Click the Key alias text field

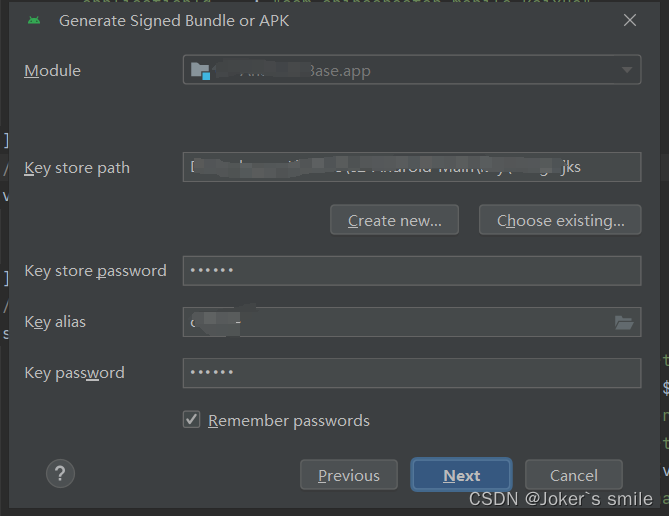point(412,322)
